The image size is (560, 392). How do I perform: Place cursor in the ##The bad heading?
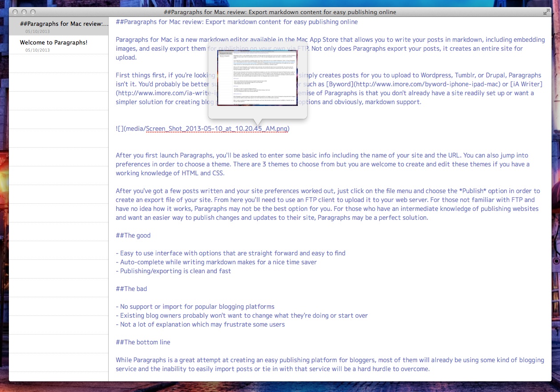[131, 289]
